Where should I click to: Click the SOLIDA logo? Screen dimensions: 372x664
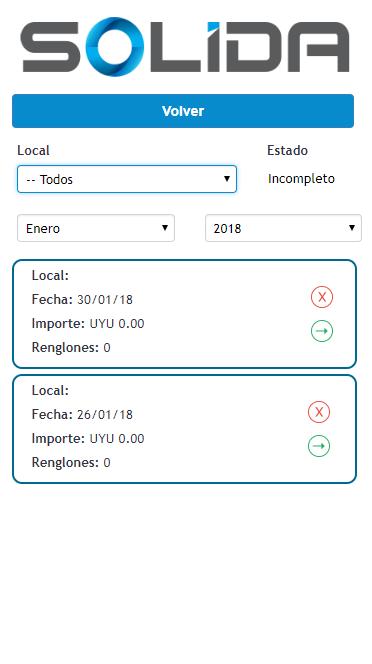coord(185,47)
